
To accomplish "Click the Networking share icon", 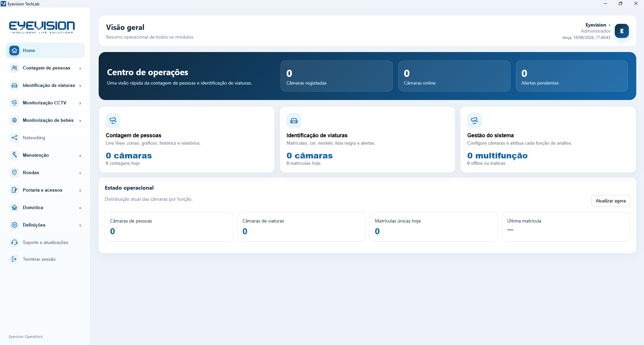I will [14, 138].
